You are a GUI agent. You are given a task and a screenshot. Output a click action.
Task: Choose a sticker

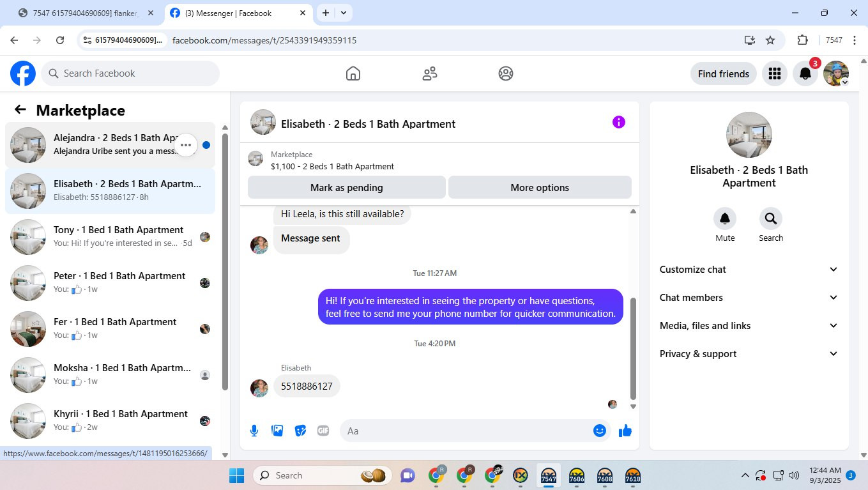pyautogui.click(x=300, y=431)
